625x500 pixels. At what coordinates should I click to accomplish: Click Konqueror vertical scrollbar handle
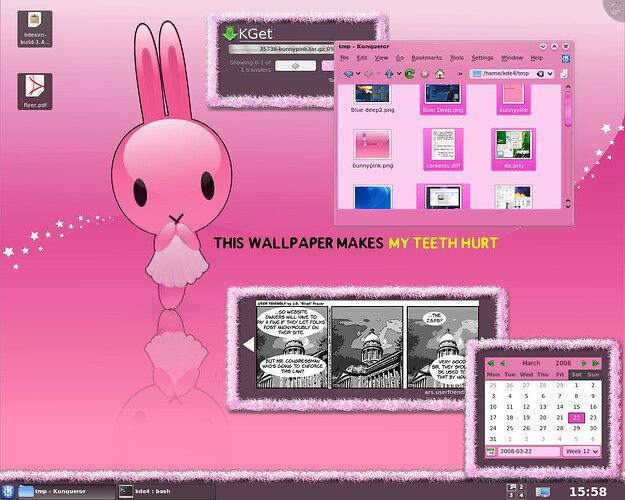click(x=568, y=109)
